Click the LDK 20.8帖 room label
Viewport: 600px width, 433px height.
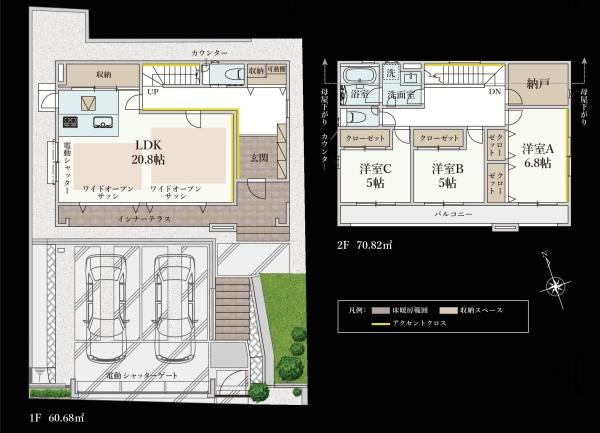148,152
